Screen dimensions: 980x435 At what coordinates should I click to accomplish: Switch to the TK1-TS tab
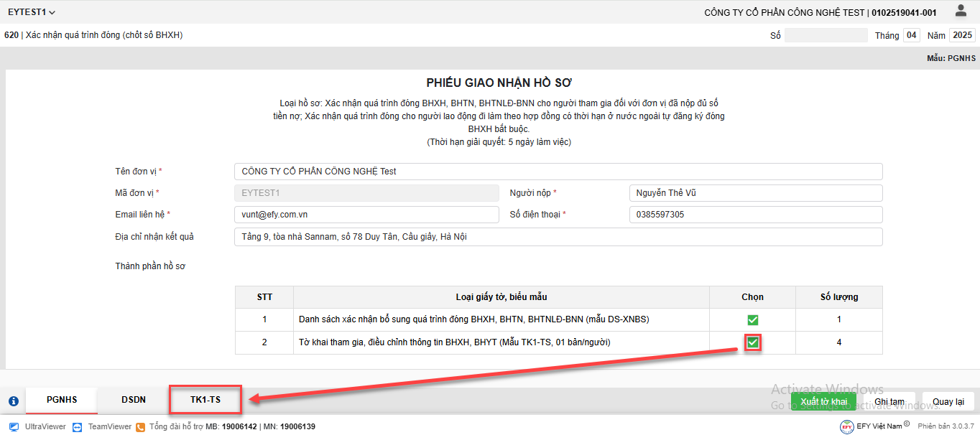205,401
